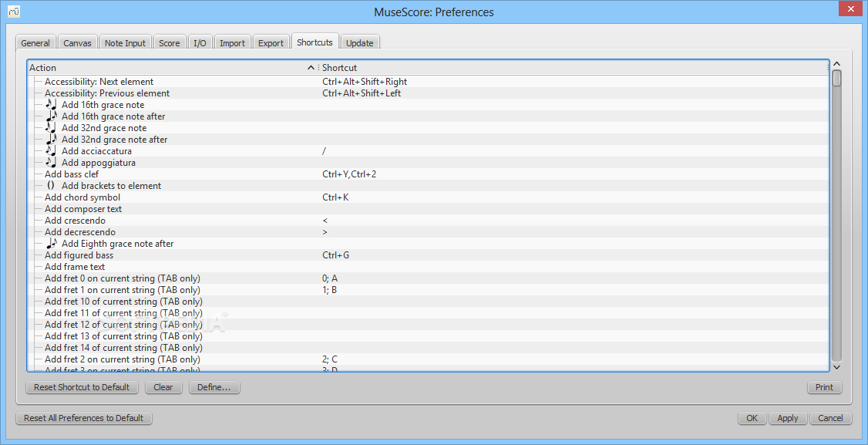Click the acciaccatura note icon
The width and height of the screenshot is (868, 445).
51,151
